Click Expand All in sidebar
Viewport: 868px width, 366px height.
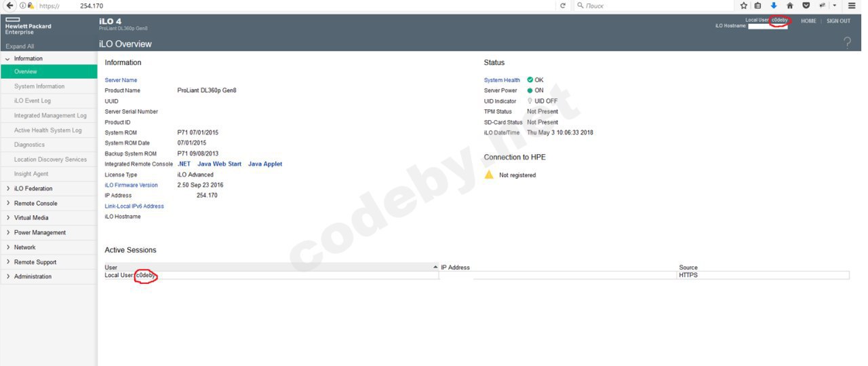click(x=20, y=46)
